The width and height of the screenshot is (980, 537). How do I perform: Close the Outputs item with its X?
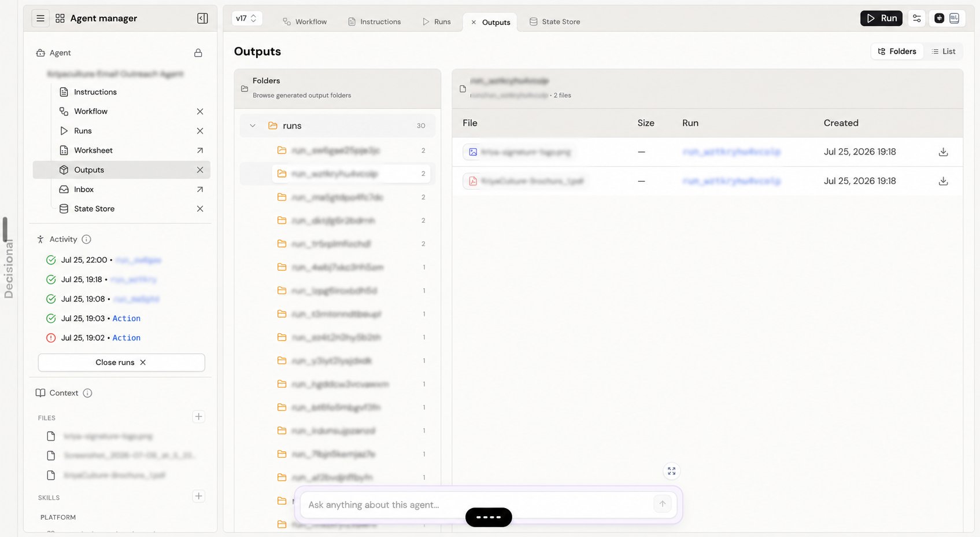coord(200,170)
